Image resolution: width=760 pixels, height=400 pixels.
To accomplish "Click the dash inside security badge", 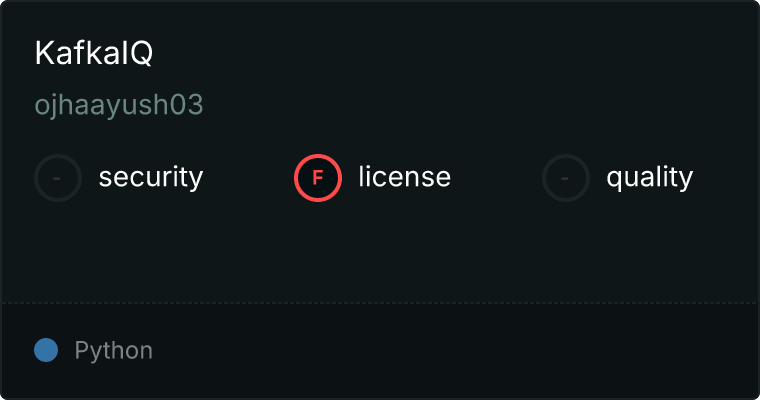I will coord(57,178).
